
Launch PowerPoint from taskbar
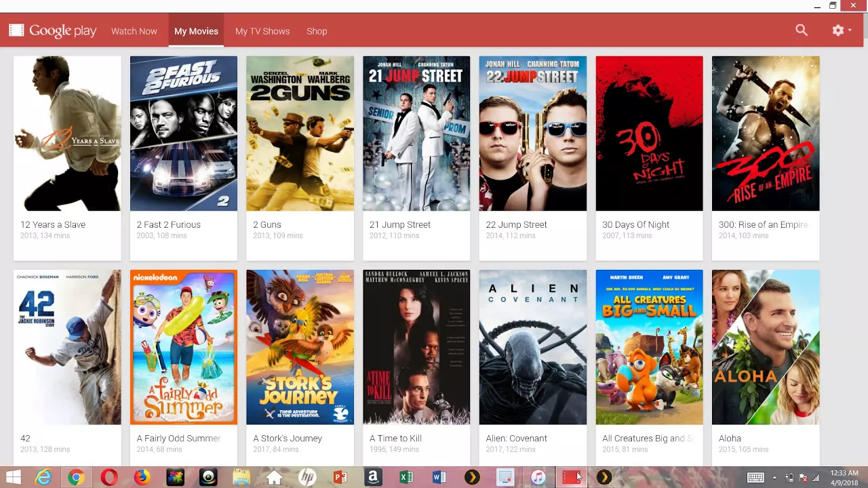(x=340, y=477)
